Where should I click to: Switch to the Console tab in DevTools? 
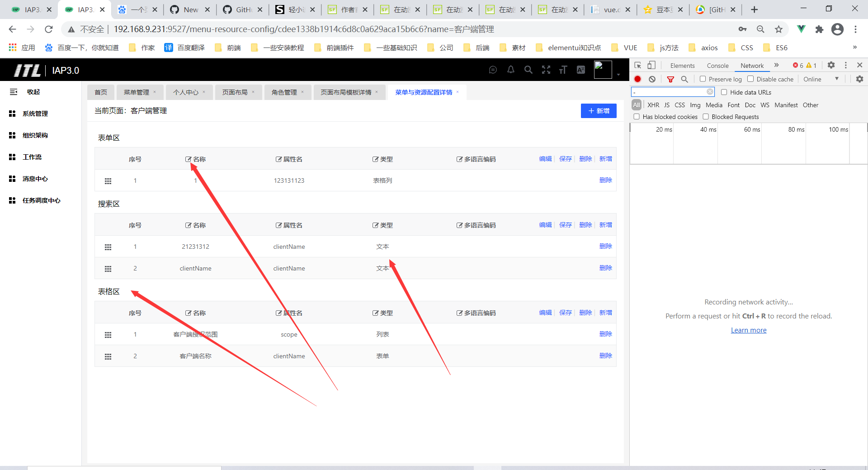tap(717, 66)
